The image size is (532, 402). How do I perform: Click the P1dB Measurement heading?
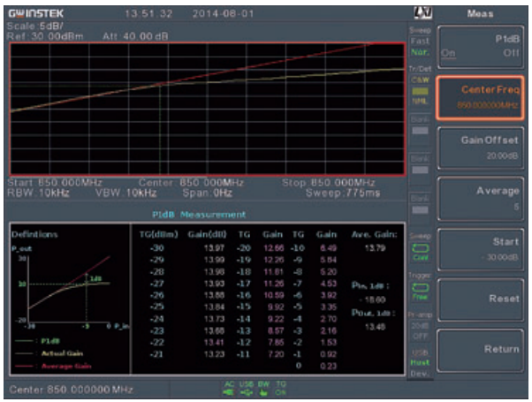click(x=199, y=215)
